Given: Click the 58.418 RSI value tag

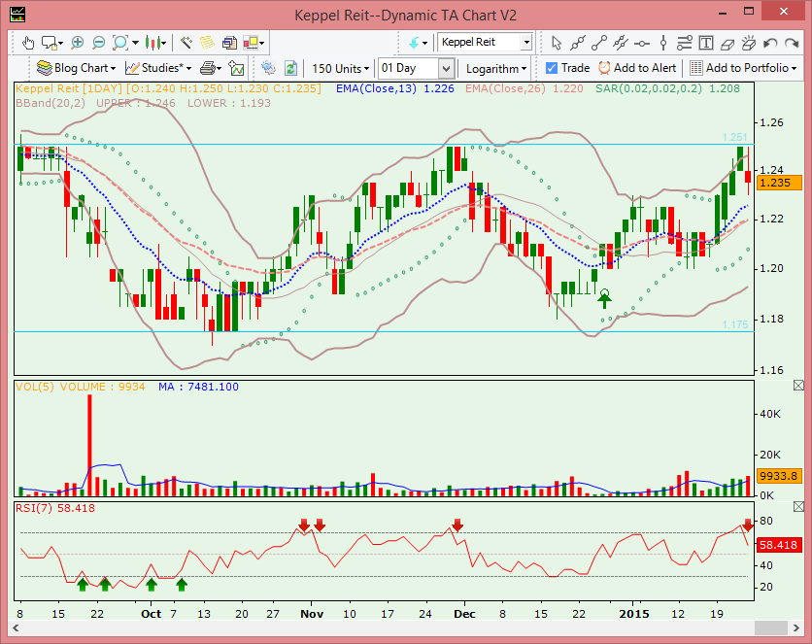Looking at the screenshot, I should pyautogui.click(x=779, y=545).
